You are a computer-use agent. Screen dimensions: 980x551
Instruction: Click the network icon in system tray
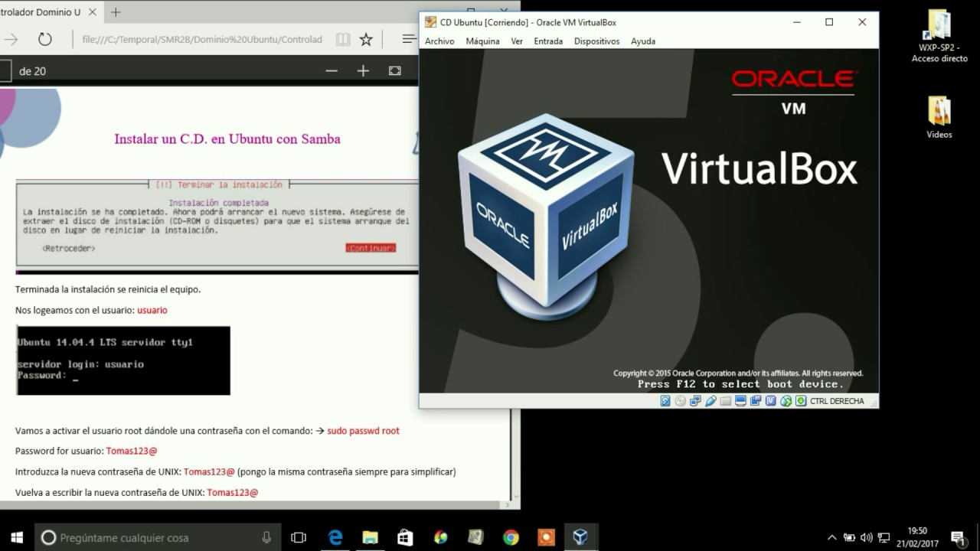(884, 537)
